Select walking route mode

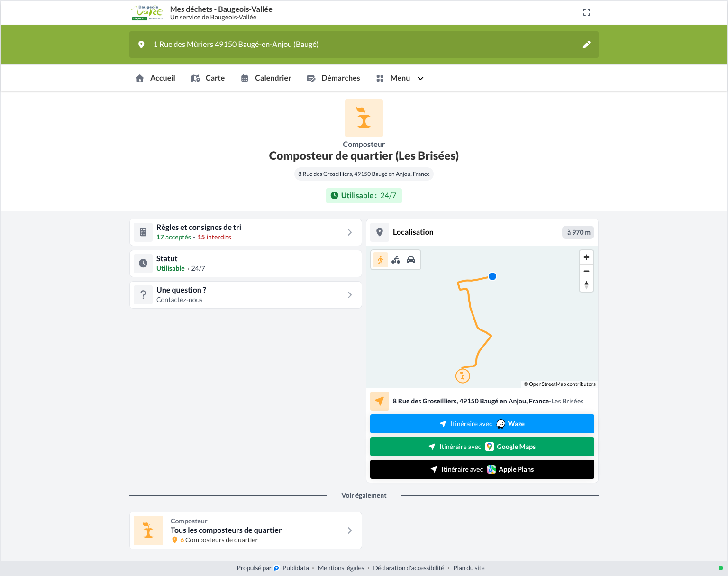coord(381,260)
